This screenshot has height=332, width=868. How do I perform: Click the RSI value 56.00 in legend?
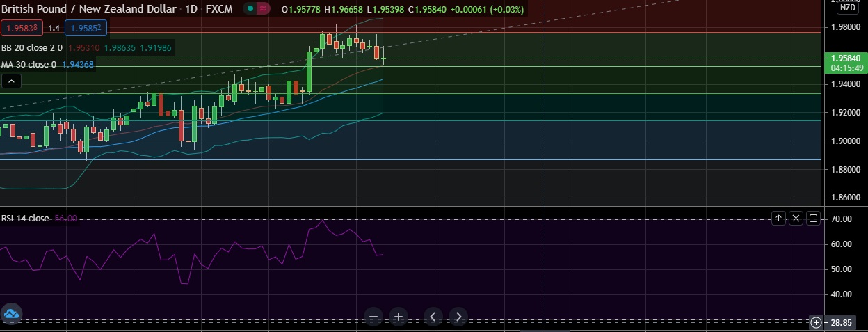coord(65,219)
